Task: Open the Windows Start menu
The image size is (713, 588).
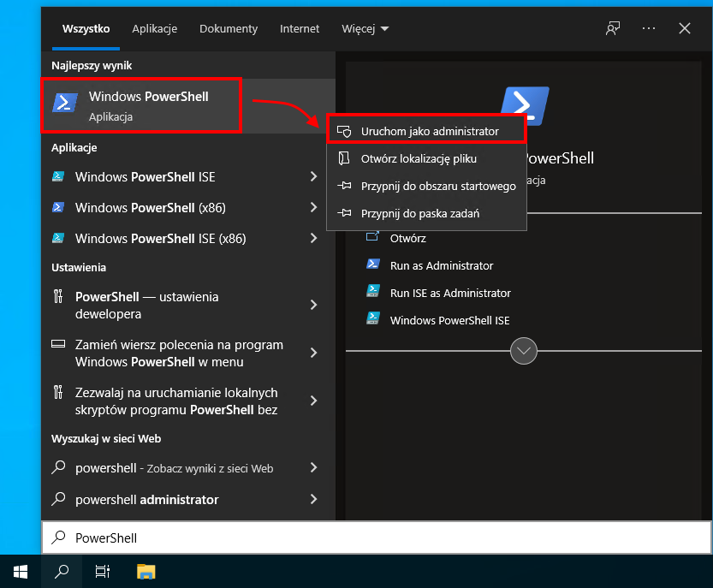Action: [x=21, y=572]
